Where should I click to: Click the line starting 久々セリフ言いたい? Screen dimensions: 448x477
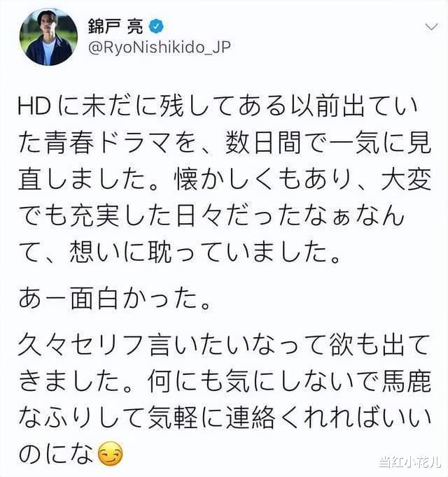(223, 346)
